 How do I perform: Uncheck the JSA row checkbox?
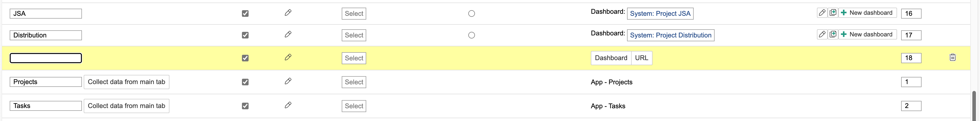tap(245, 14)
